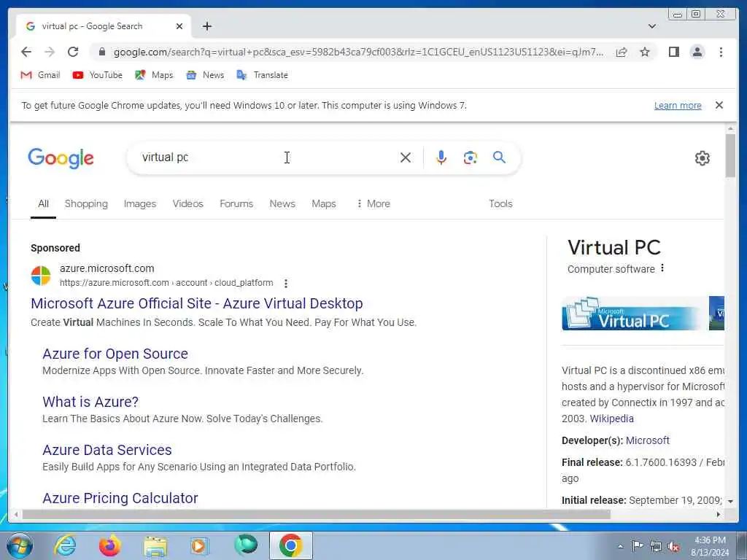Screen dimensions: 747x560
Task: Switch to the Images tab
Action: 139,204
